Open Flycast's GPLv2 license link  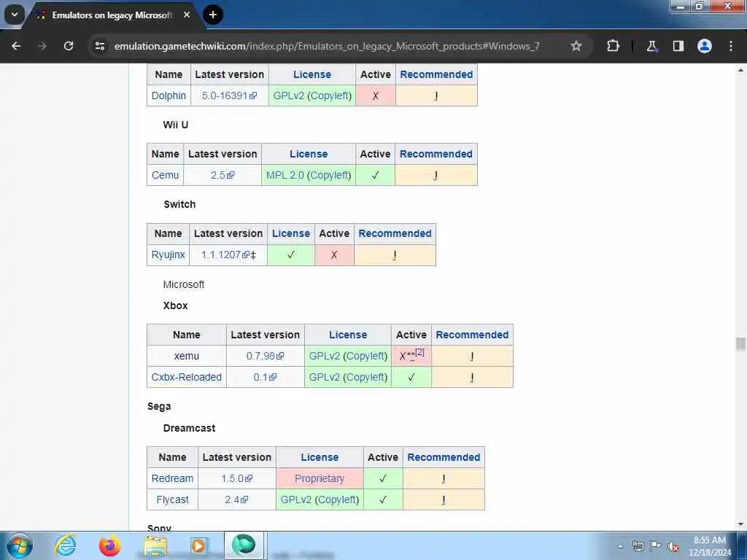[296, 499]
